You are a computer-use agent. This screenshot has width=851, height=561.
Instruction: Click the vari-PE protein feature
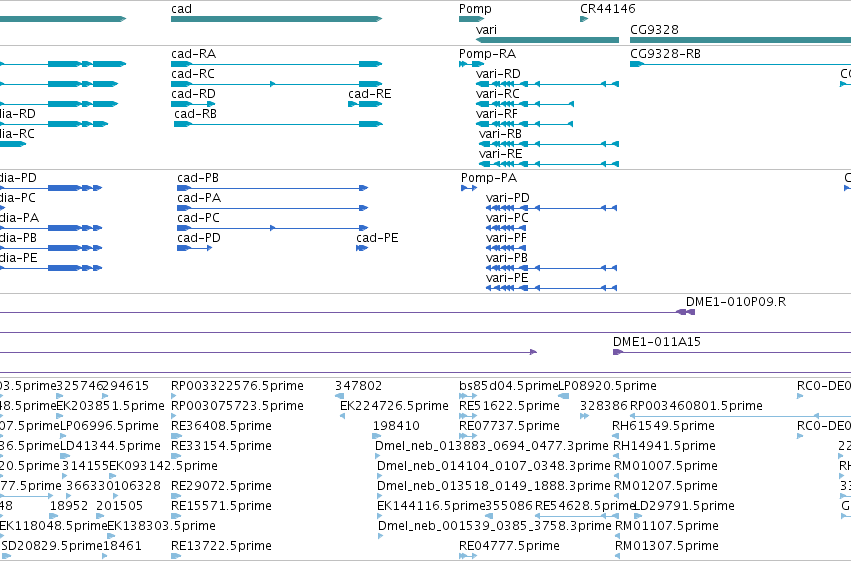(551, 288)
